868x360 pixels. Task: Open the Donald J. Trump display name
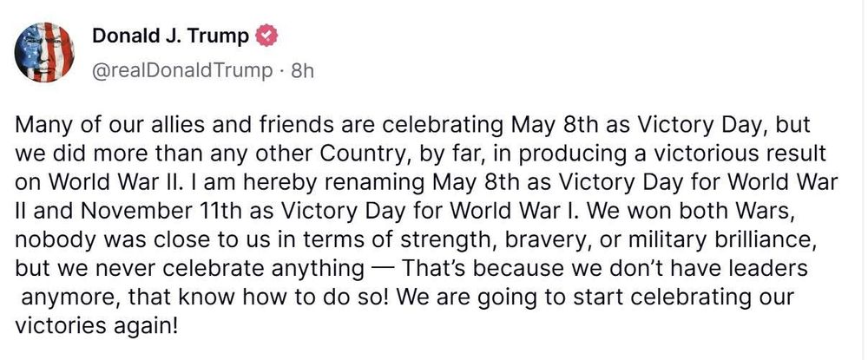coord(170,36)
